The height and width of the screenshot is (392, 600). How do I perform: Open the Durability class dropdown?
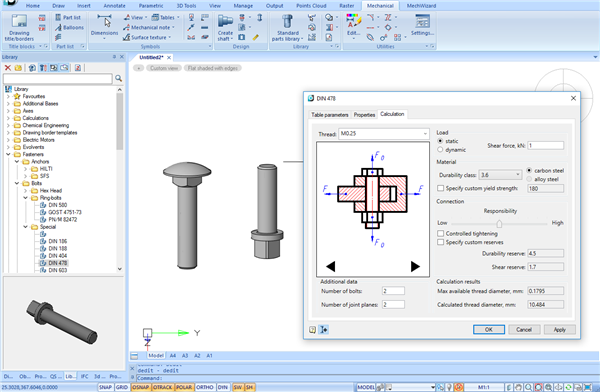click(x=501, y=175)
